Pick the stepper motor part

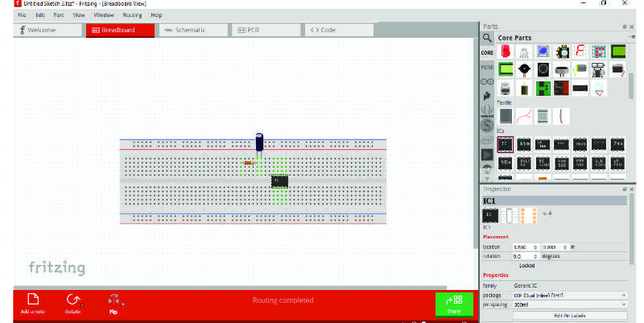coord(506,89)
